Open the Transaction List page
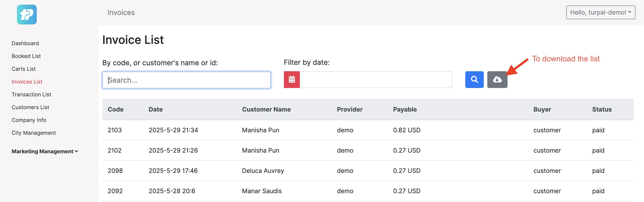644x202 pixels. pyautogui.click(x=31, y=94)
